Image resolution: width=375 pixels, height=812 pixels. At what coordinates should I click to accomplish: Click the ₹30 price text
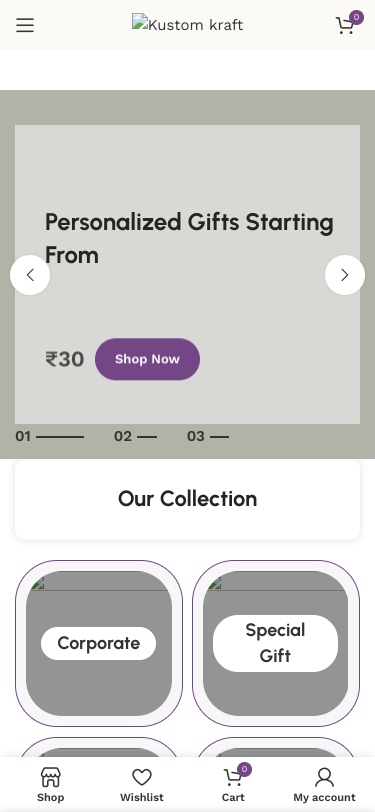coord(65,359)
